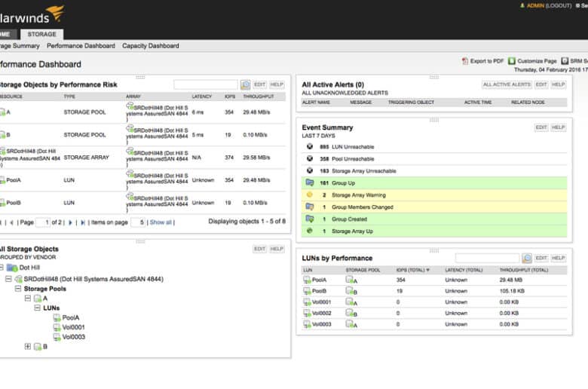Expand storage pool B node
Screen dimensions: 588x389
(x=27, y=347)
